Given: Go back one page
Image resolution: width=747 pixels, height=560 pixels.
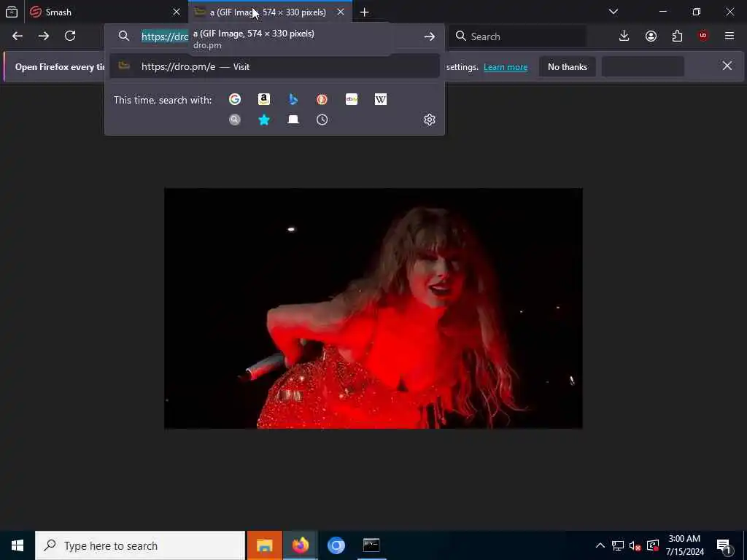Looking at the screenshot, I should point(18,36).
